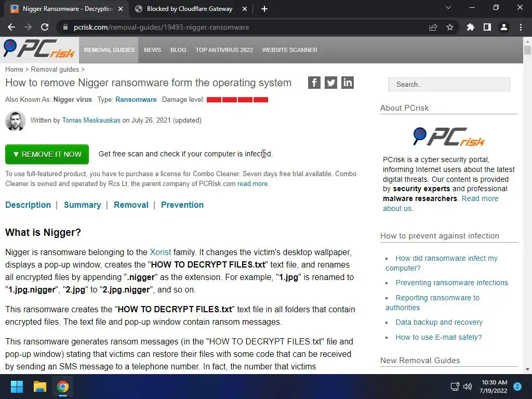Screen dimensions: 532x399
Task: Click the page scrollbar down arrow
Action: tap(527, 369)
